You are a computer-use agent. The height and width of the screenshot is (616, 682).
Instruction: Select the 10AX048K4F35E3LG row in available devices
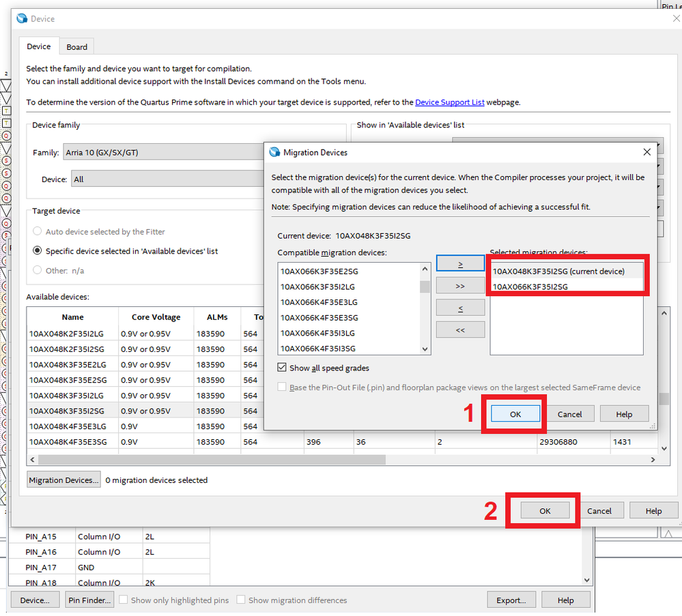click(x=145, y=426)
